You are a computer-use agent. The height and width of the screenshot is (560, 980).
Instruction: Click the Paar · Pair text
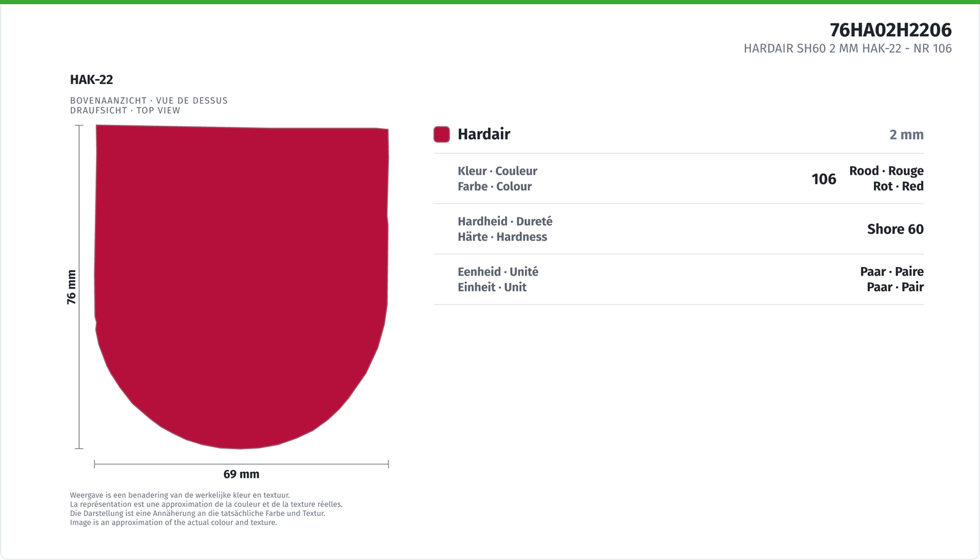point(895,287)
